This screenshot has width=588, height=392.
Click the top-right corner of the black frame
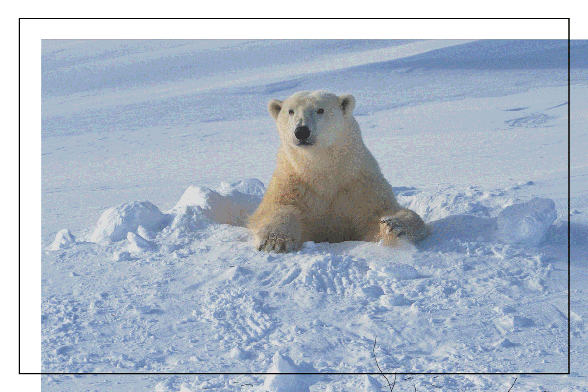(x=569, y=19)
